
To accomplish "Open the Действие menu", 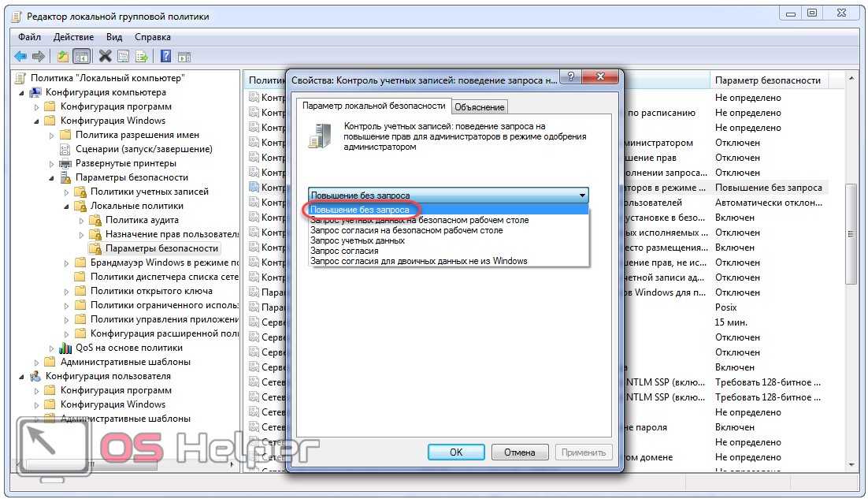I will point(73,37).
